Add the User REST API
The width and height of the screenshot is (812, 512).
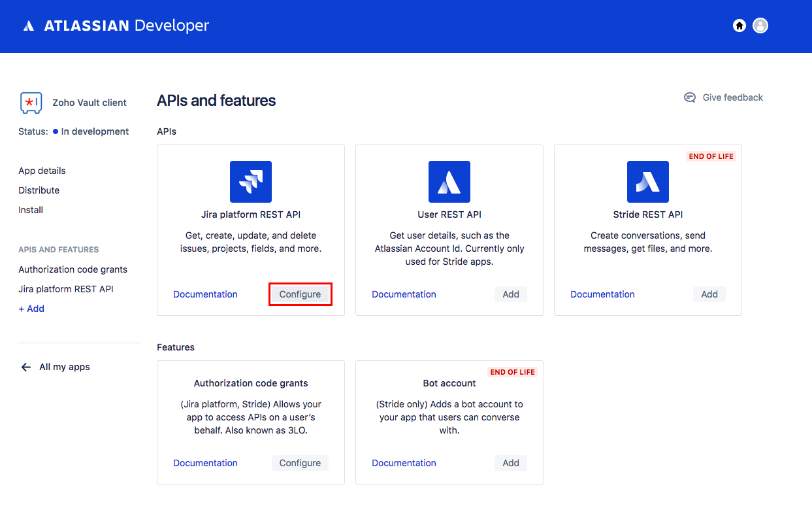point(511,294)
